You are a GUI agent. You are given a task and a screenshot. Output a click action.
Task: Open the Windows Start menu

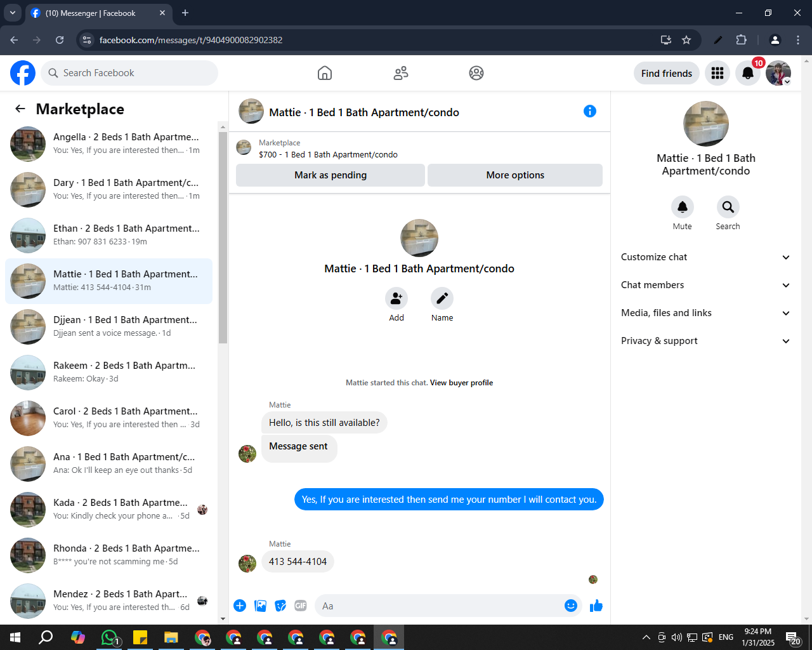pos(15,637)
